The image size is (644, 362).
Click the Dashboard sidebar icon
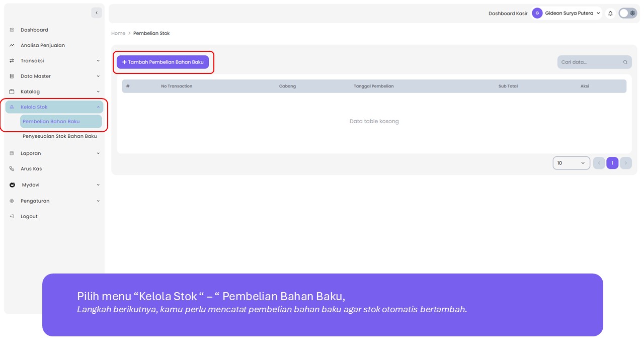click(12, 30)
